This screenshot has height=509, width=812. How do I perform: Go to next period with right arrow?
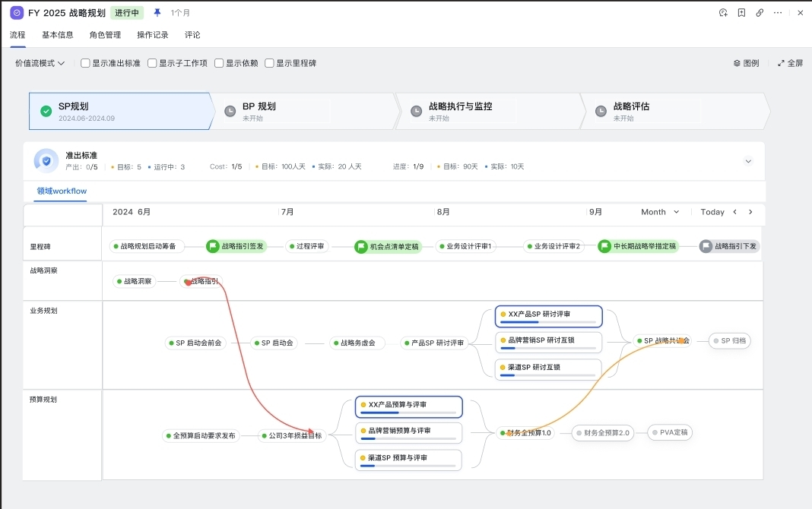tap(750, 212)
